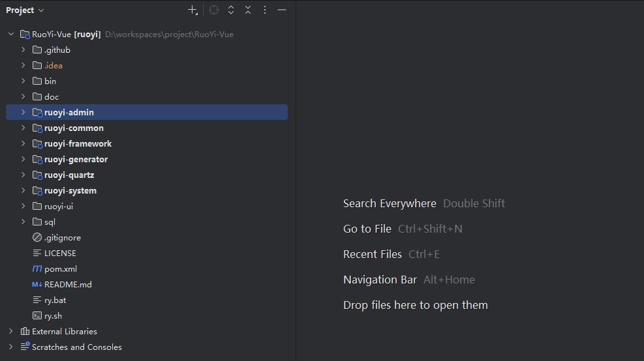Expand the ruoyi-admin module folder

(x=23, y=112)
